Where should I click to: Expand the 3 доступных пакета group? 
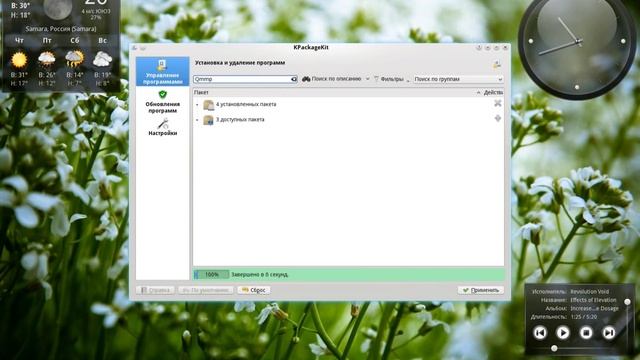tap(197, 120)
